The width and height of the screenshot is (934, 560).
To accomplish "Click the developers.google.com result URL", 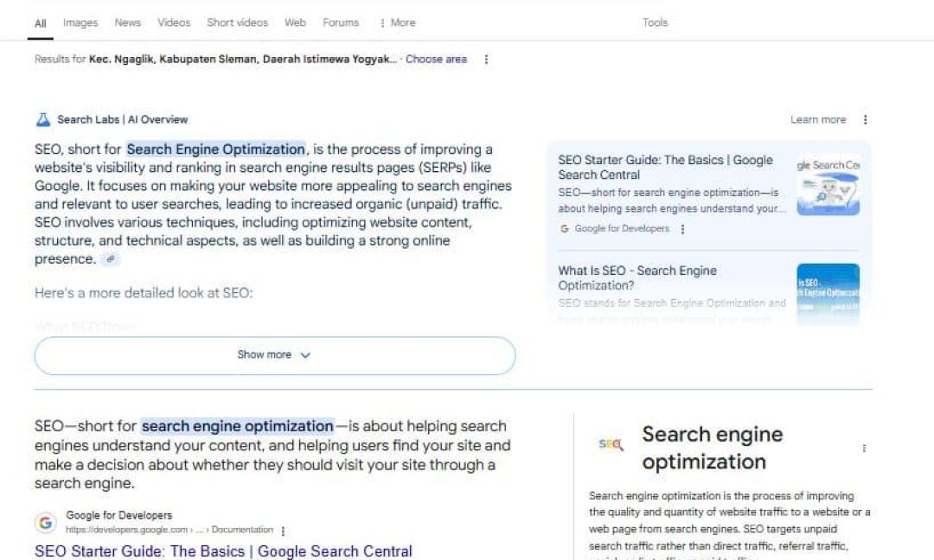I will pyautogui.click(x=170, y=530).
